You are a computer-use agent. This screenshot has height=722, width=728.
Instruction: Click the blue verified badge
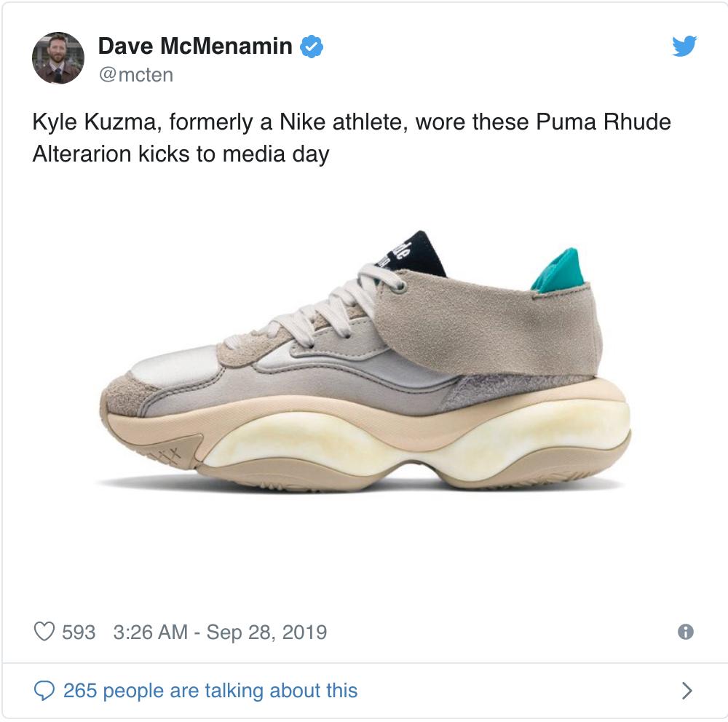click(311, 46)
